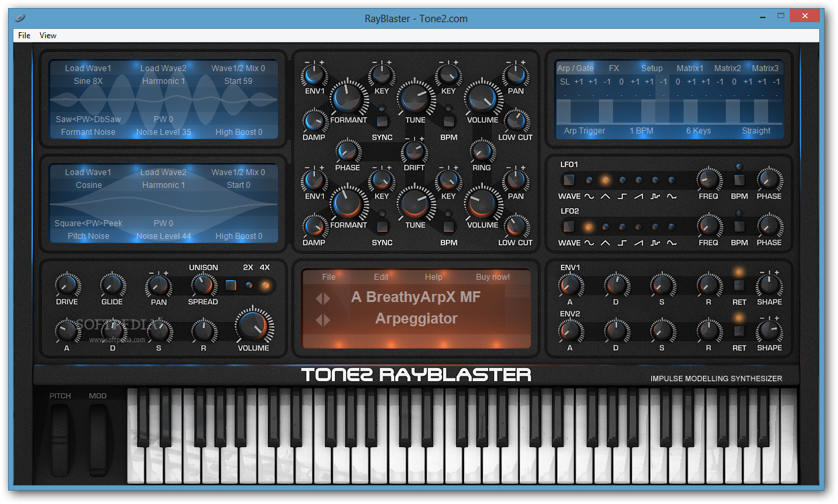Click Load Wave1 above Cosine
The height and width of the screenshot is (504, 838).
(x=88, y=172)
